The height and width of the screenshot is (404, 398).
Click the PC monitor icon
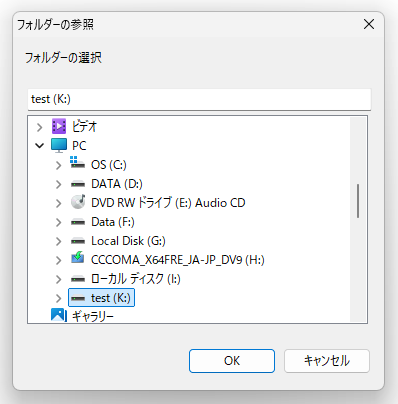click(x=59, y=145)
